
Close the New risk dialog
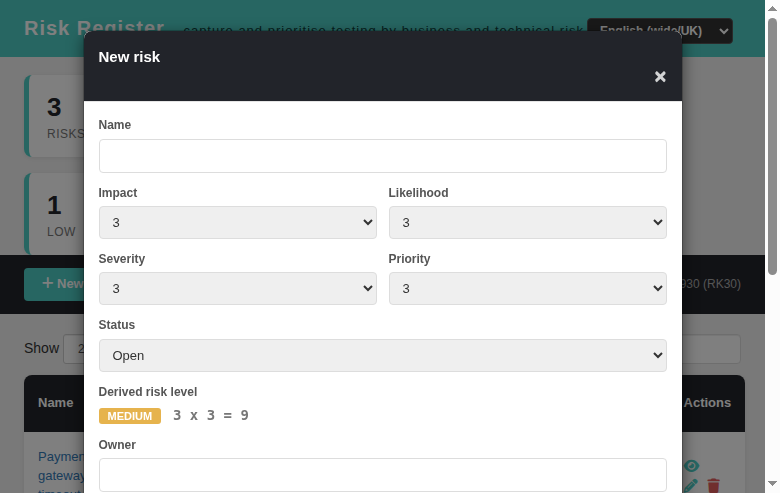click(x=660, y=77)
